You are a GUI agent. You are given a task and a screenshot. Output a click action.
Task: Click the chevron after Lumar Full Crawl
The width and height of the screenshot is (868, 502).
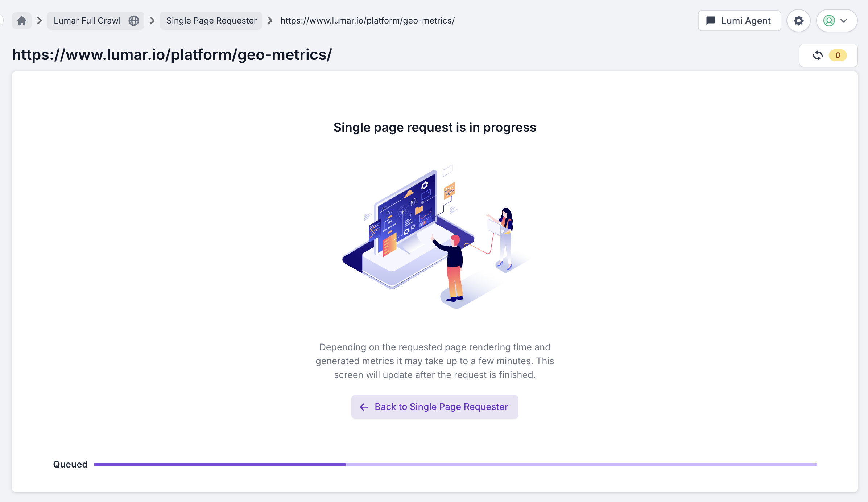tap(152, 21)
